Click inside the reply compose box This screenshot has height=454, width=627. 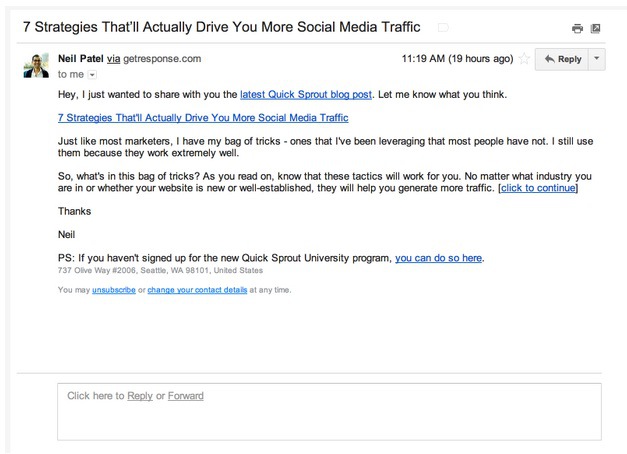(x=329, y=412)
